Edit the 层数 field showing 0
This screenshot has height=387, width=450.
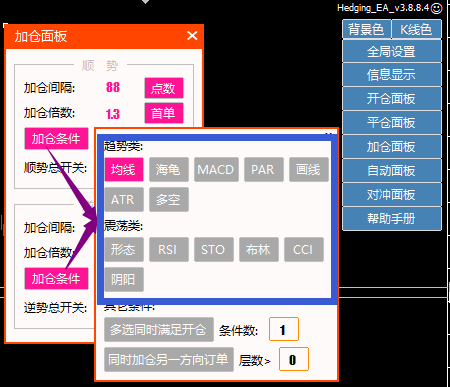pos(294,359)
